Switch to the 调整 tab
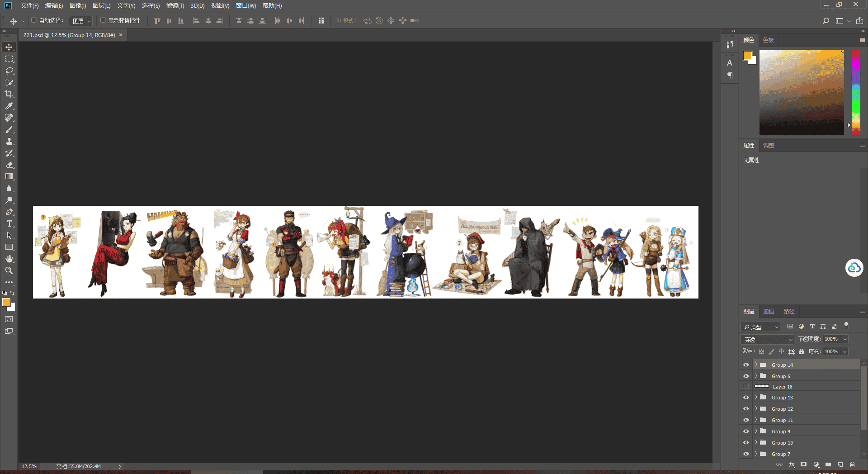Screen dimensions: 868x474 click(x=769, y=145)
